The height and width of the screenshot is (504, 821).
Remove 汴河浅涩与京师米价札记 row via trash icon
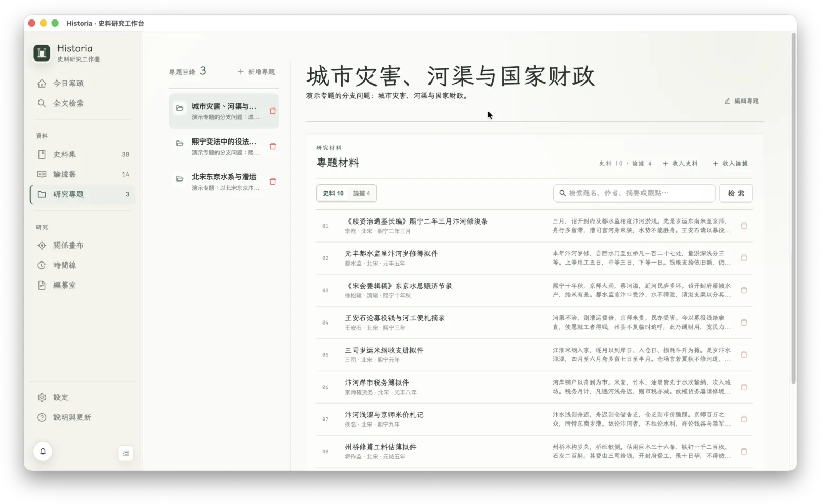(x=744, y=419)
